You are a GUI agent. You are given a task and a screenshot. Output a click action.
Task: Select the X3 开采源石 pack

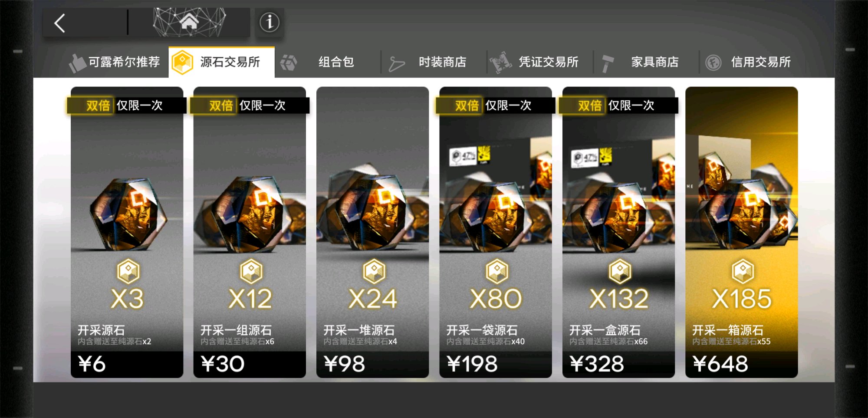coord(127,232)
